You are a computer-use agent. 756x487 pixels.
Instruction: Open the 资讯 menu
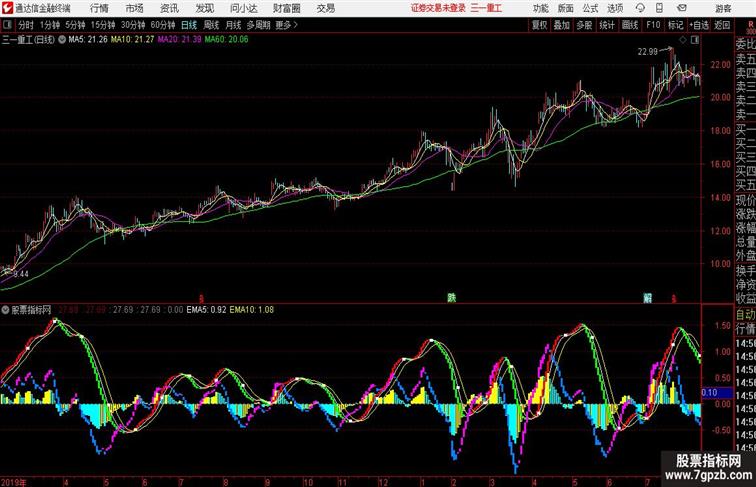coord(169,8)
